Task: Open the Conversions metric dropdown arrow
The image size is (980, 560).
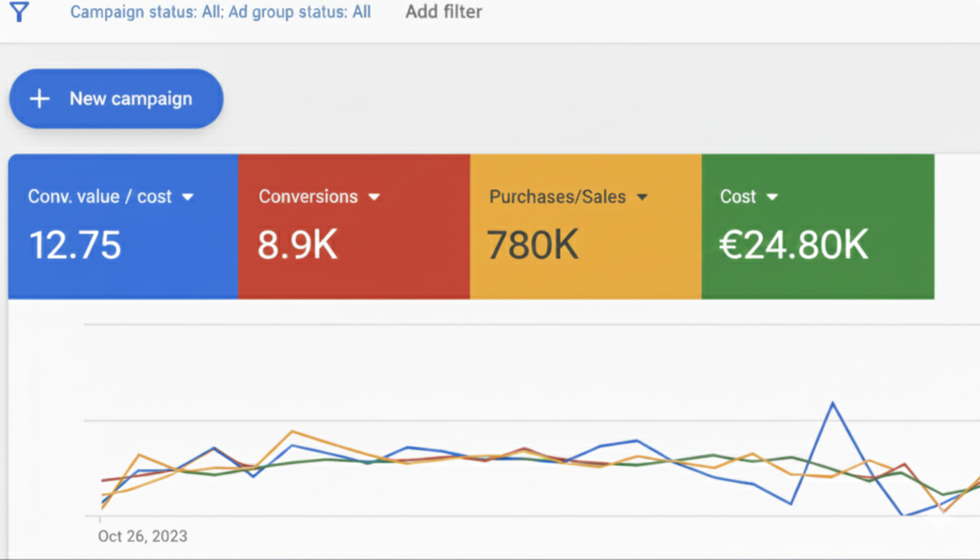Action: pos(374,197)
